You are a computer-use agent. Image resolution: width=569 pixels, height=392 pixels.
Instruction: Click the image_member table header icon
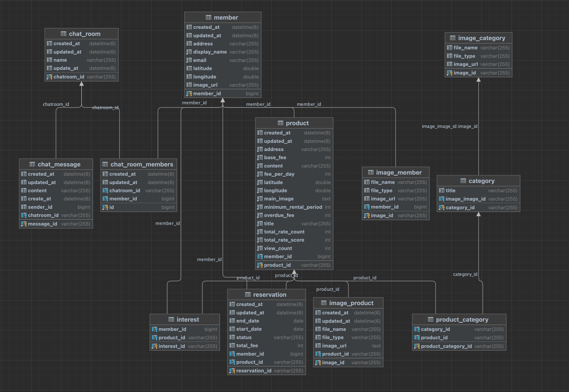click(371, 172)
